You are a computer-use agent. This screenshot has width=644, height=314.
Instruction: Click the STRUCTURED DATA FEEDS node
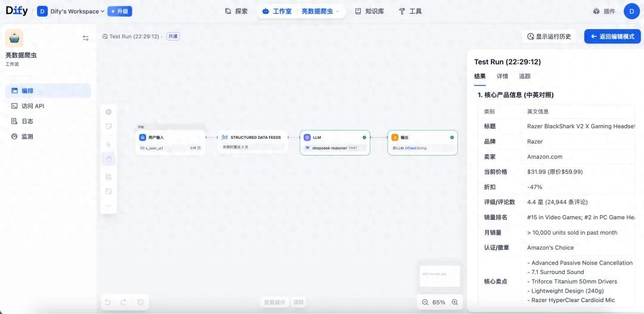point(253,142)
